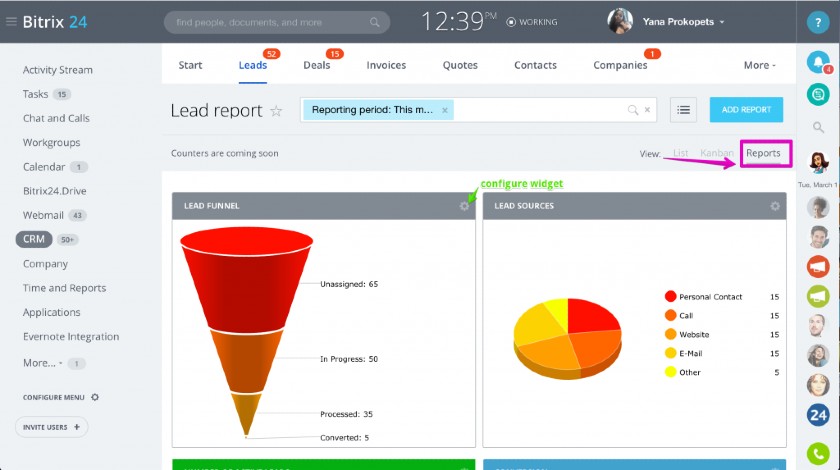840x470 pixels.
Task: Toggle the Working status indicator
Action: pos(531,22)
